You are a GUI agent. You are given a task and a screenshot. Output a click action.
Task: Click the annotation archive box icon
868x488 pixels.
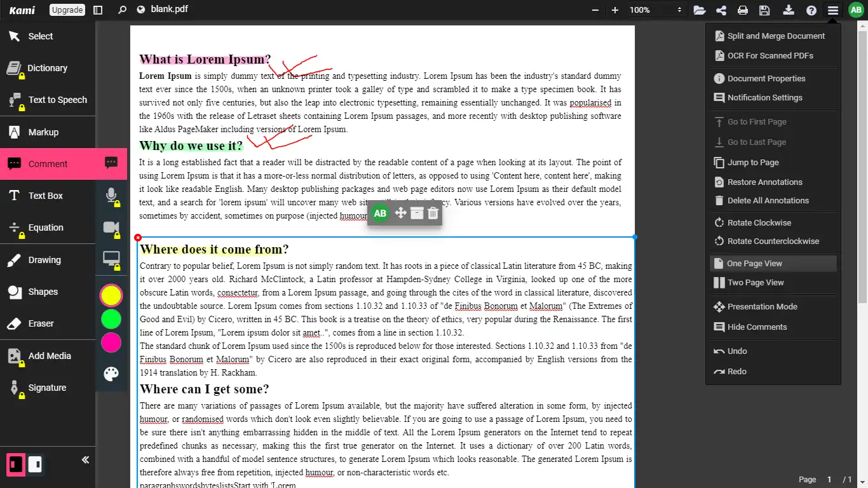click(417, 213)
